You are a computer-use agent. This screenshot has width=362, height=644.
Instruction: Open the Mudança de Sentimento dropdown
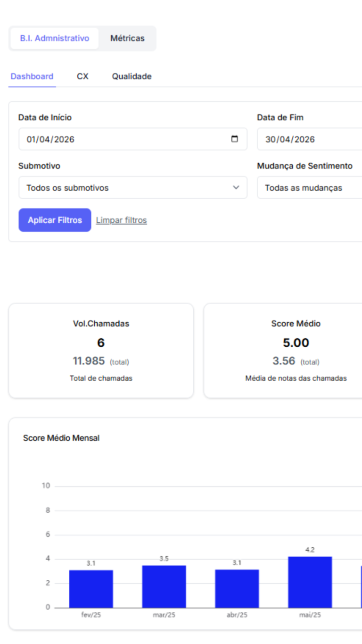tap(309, 188)
